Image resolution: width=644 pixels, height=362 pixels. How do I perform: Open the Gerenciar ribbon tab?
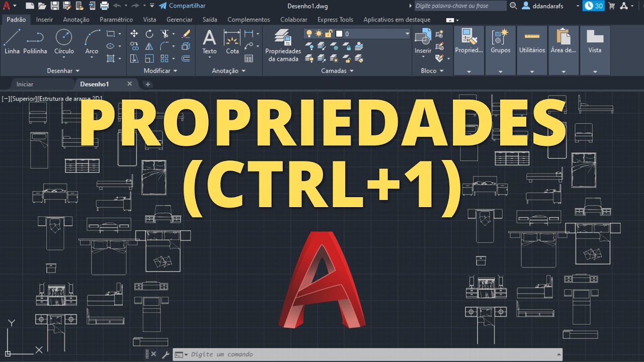(x=179, y=20)
